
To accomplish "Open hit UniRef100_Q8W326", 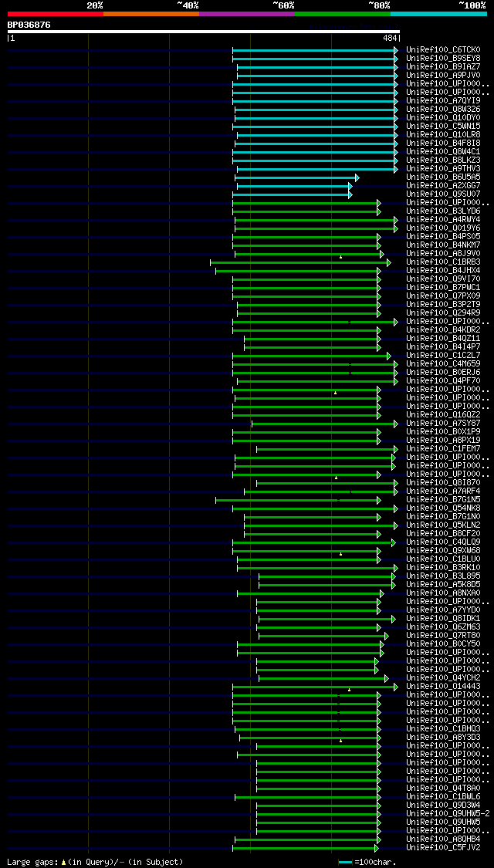I will tap(443, 110).
